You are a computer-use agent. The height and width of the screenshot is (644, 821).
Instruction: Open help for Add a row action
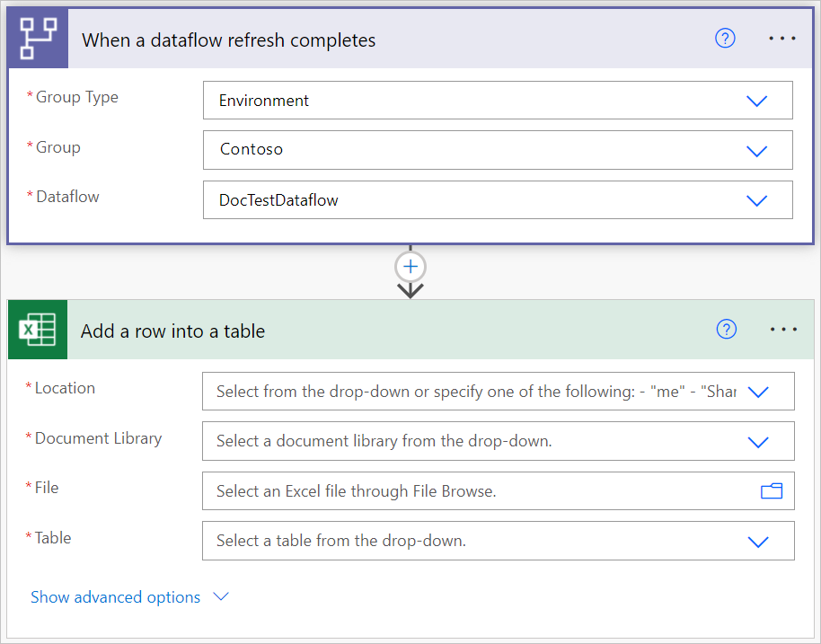click(726, 330)
